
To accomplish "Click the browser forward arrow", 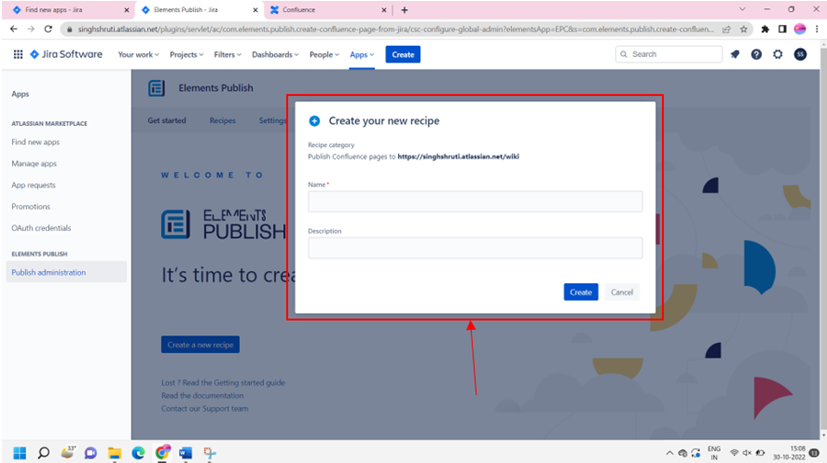I will point(31,29).
